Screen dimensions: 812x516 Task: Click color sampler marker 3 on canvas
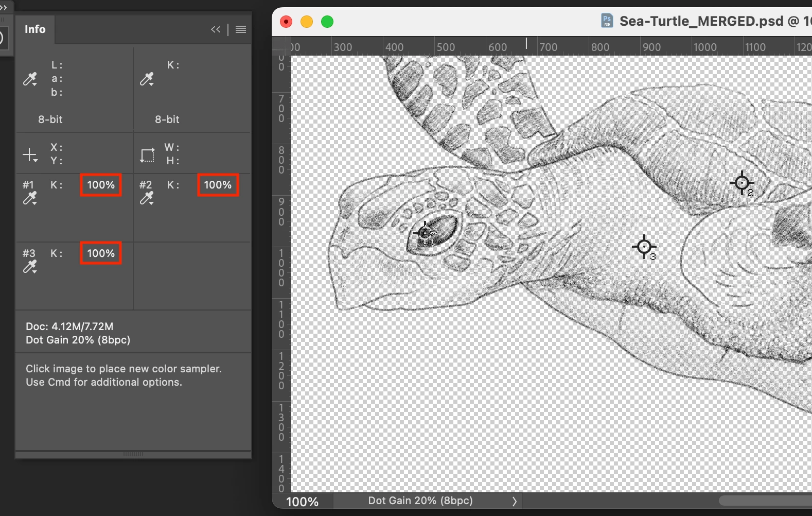pyautogui.click(x=644, y=247)
